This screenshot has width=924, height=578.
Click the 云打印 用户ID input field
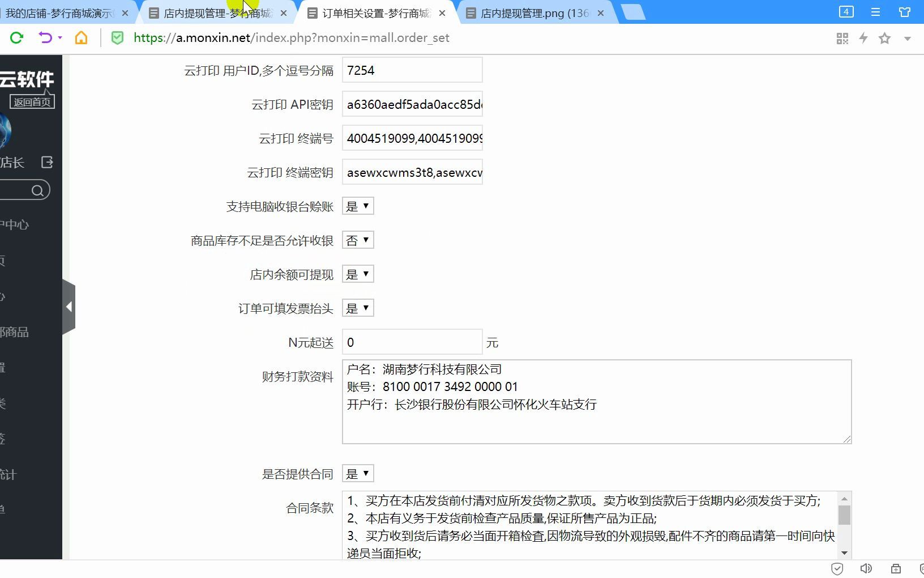pyautogui.click(x=412, y=70)
